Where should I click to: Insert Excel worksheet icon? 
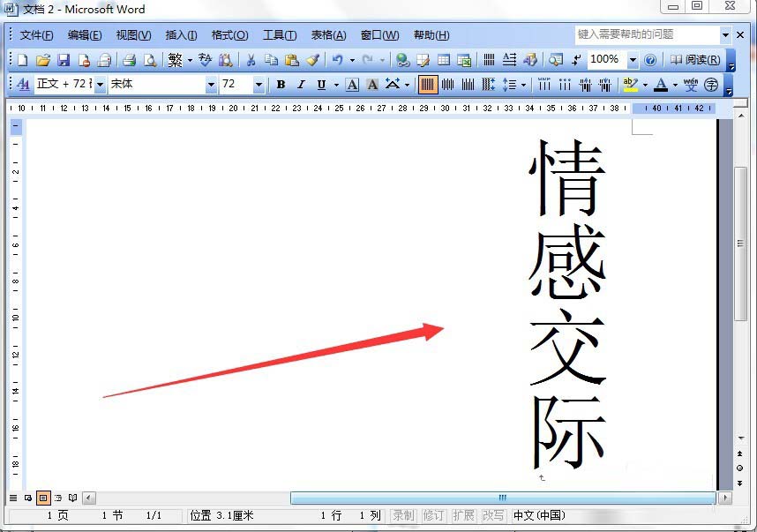click(464, 60)
